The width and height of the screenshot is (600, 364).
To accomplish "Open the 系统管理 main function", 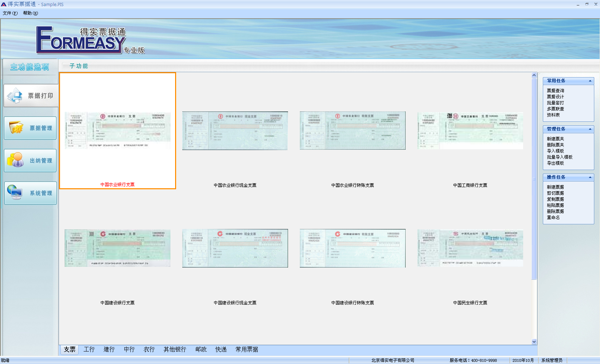I will click(x=31, y=193).
